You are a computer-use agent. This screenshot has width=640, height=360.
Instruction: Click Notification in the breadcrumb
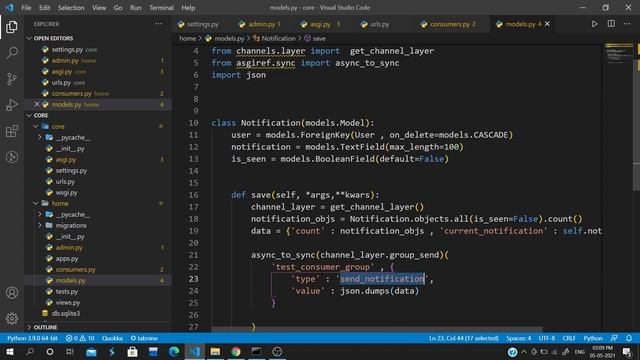click(x=278, y=38)
